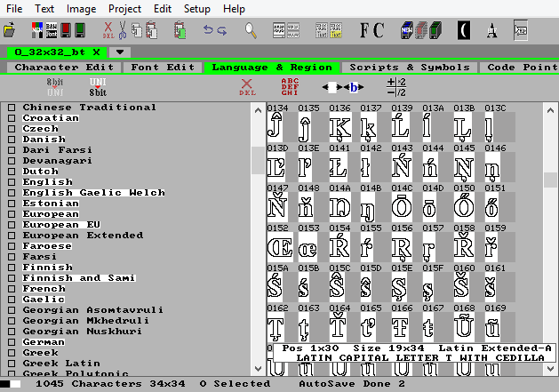The image size is (559, 392).
Task: Select glyph 014C O with macron
Action: (402, 207)
